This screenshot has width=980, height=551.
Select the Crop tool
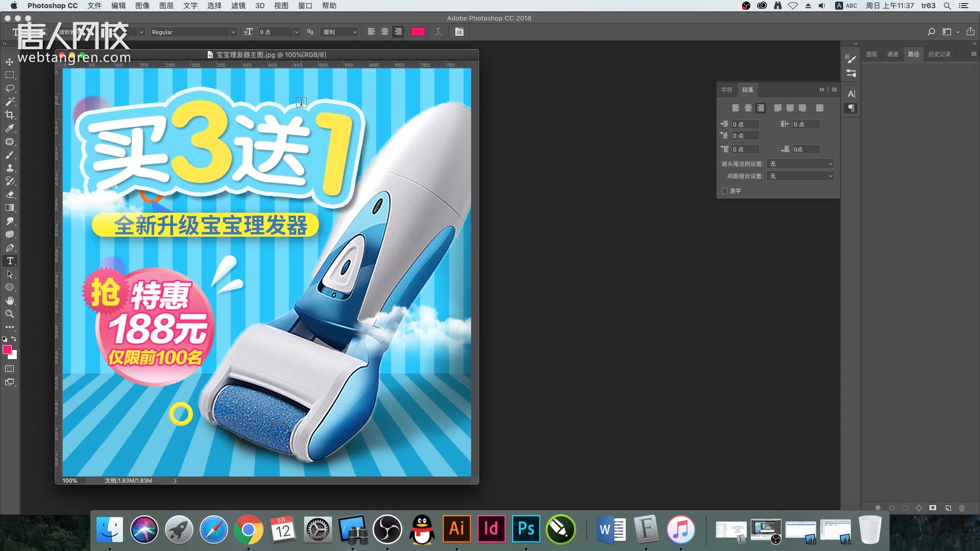pyautogui.click(x=10, y=114)
